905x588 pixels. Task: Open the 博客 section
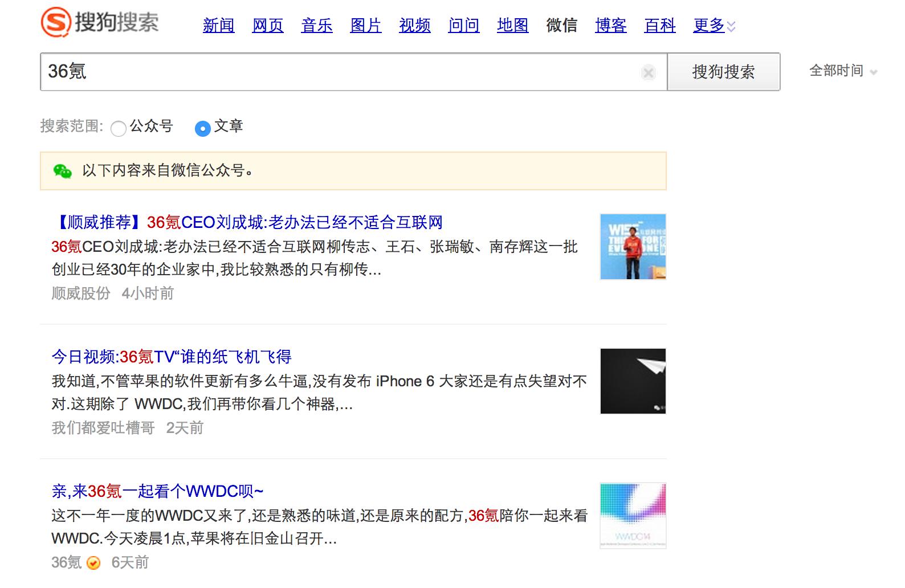[611, 25]
